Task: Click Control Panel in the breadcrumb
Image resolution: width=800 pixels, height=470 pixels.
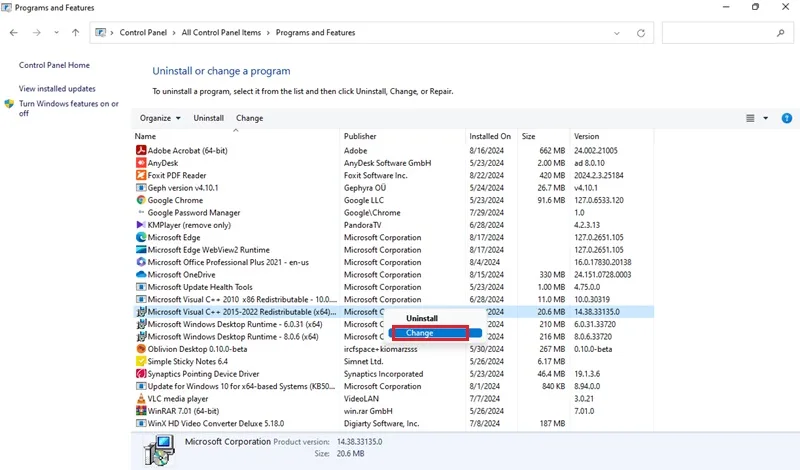Action: pos(143,33)
